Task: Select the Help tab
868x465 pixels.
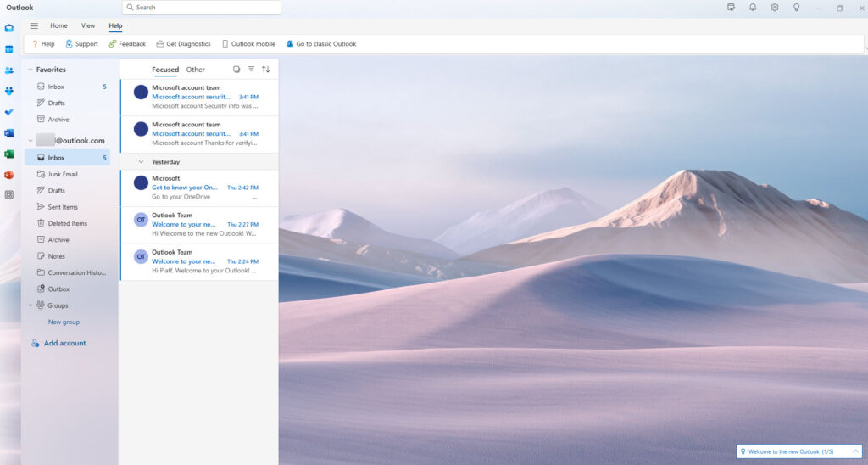Action: [x=115, y=25]
